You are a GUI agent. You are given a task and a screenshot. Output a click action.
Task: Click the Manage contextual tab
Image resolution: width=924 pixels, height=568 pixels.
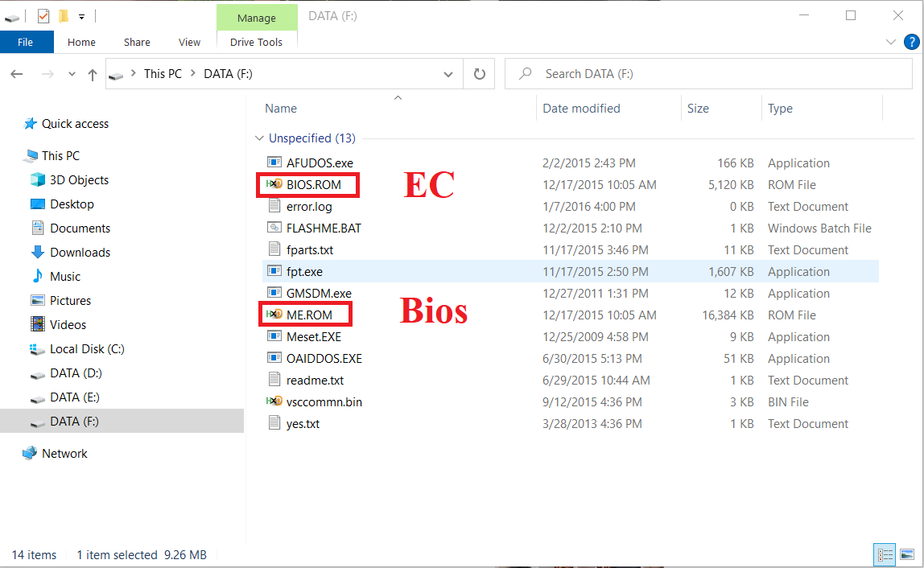point(256,18)
